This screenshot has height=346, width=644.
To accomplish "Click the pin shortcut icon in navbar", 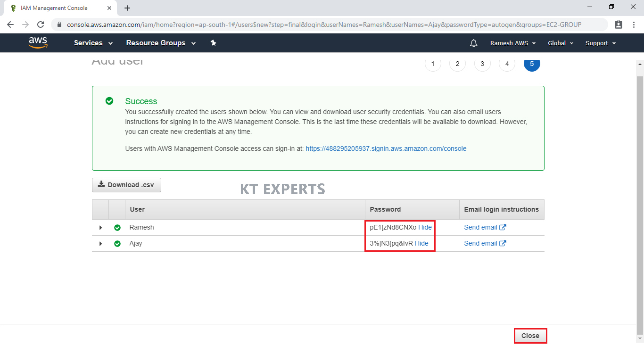I will (213, 43).
